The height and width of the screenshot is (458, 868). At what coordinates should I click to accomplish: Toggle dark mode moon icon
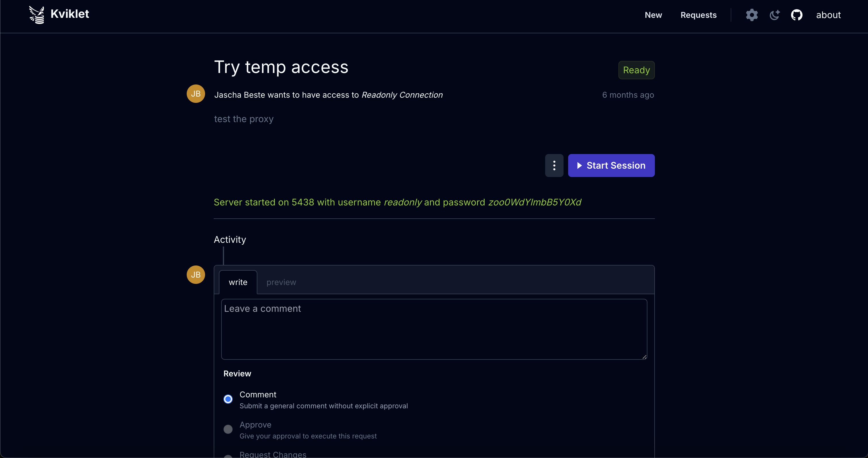(x=774, y=15)
